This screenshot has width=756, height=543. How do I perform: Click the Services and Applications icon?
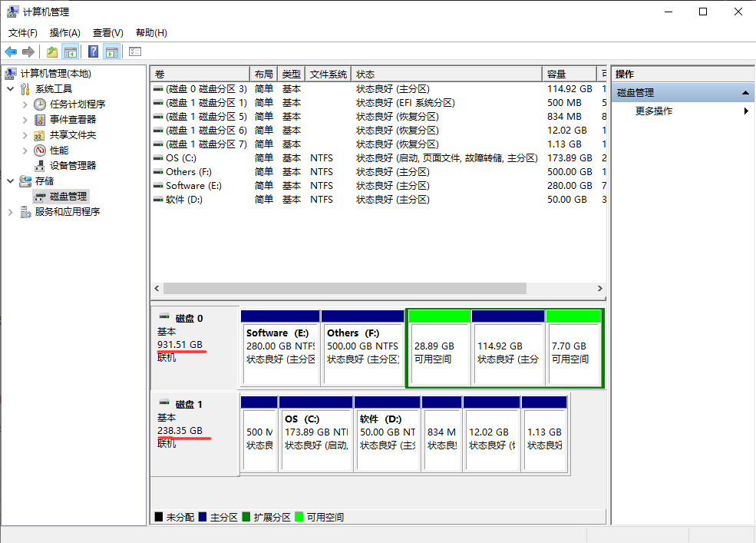[x=25, y=212]
